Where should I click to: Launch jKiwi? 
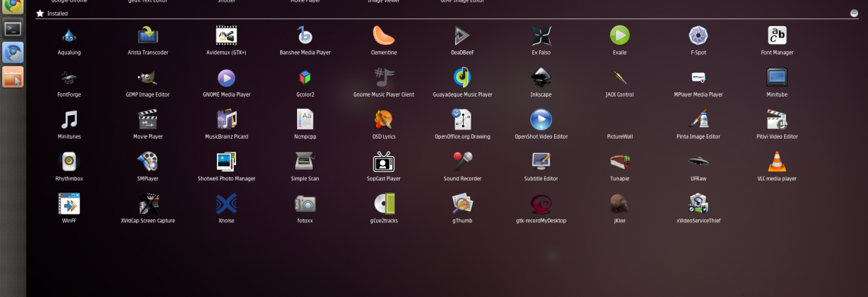coord(620,204)
